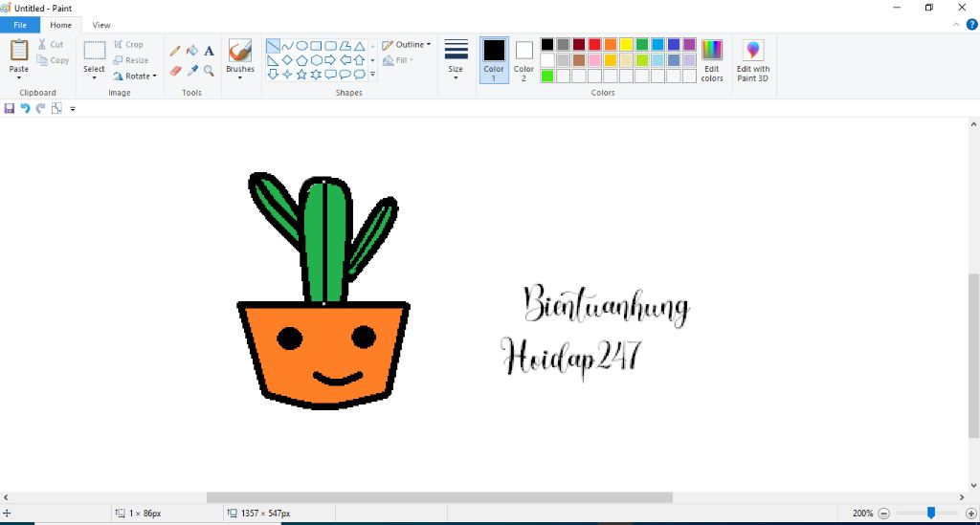The height and width of the screenshot is (525, 980).
Task: Click Edit with Paint 3D
Action: pyautogui.click(x=753, y=60)
